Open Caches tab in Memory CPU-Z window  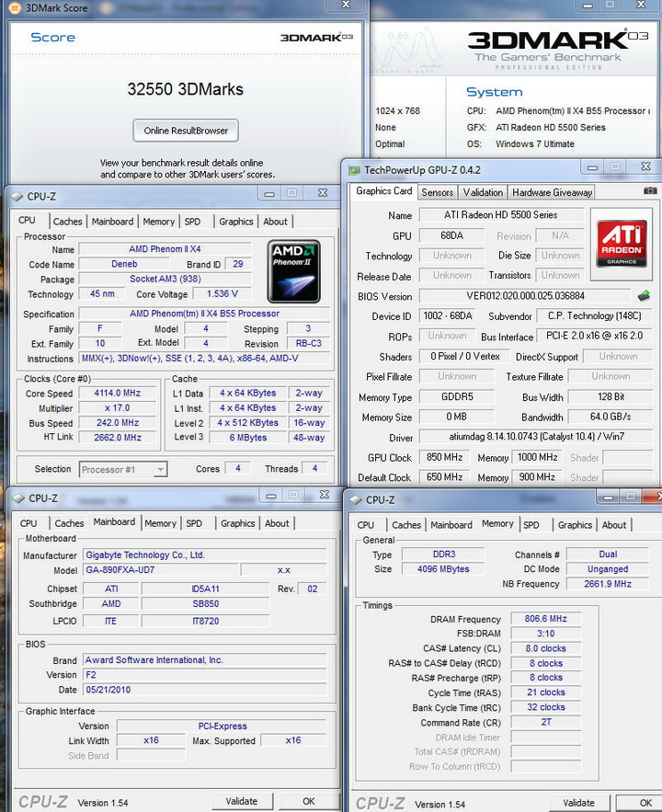point(406,525)
